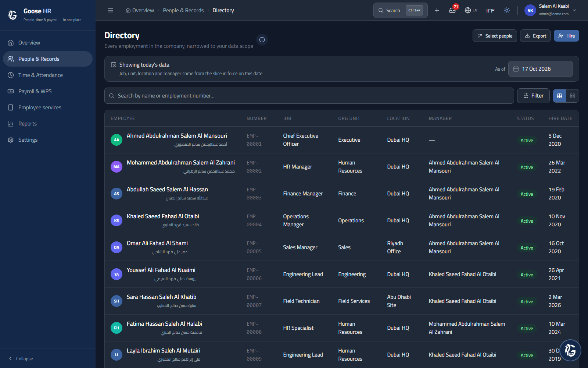588x368 pixels.
Task: Click the Overview breadcrumb link
Action: 140,10
